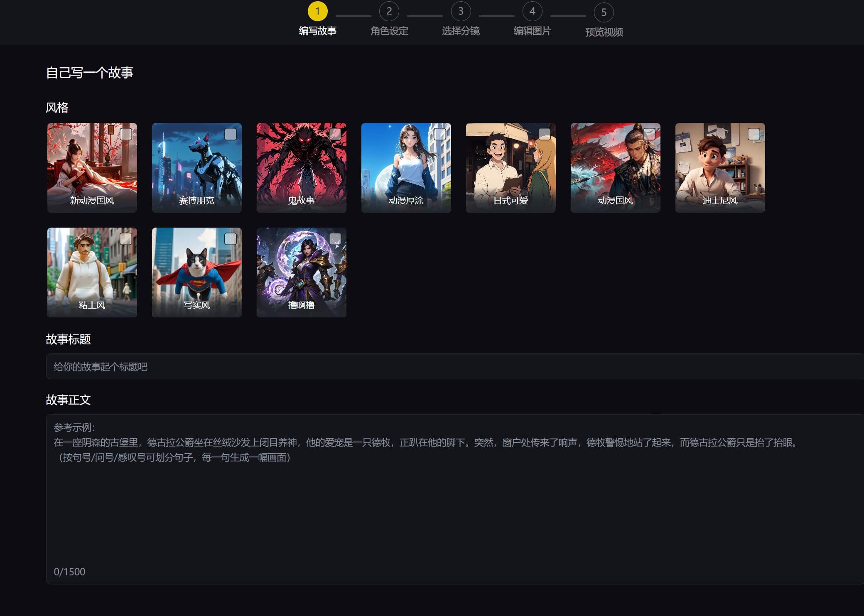864x616 pixels.
Task: Check the box on 迪士尼风 card
Action: click(754, 134)
